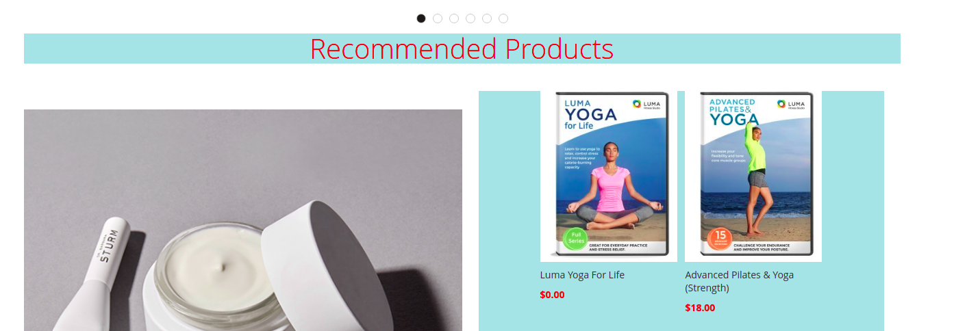
Task: Click the $0.00 price label
Action: [552, 295]
